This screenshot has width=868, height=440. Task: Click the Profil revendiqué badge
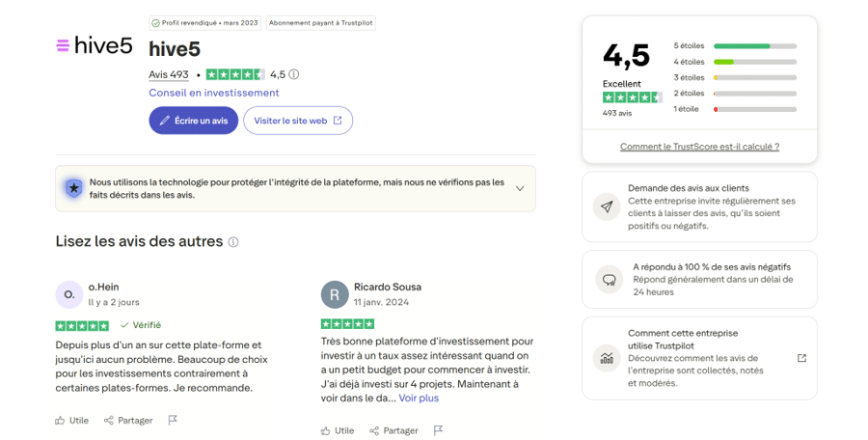pos(204,23)
